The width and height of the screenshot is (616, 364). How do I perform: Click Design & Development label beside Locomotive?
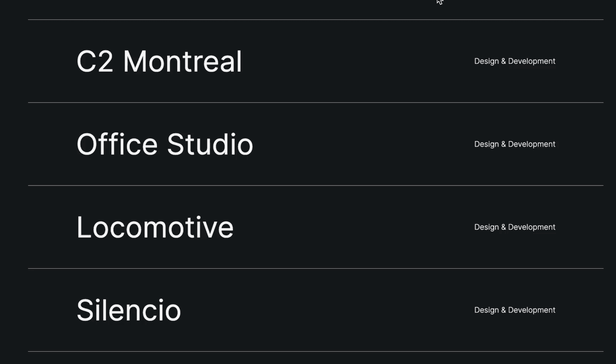click(x=515, y=227)
